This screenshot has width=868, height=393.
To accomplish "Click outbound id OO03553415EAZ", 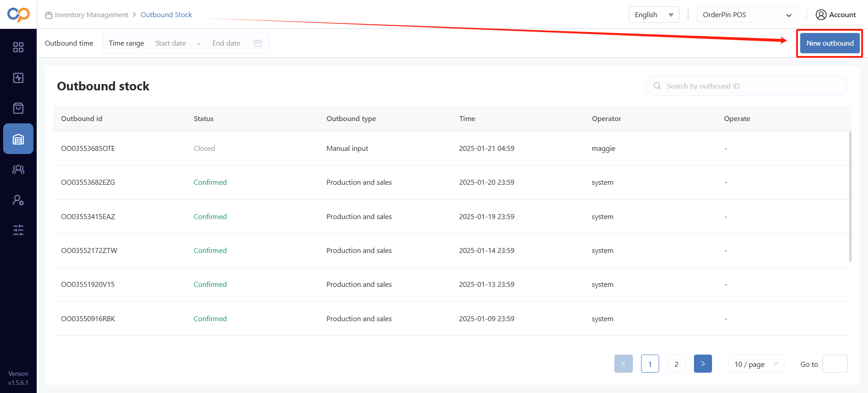I will point(88,217).
